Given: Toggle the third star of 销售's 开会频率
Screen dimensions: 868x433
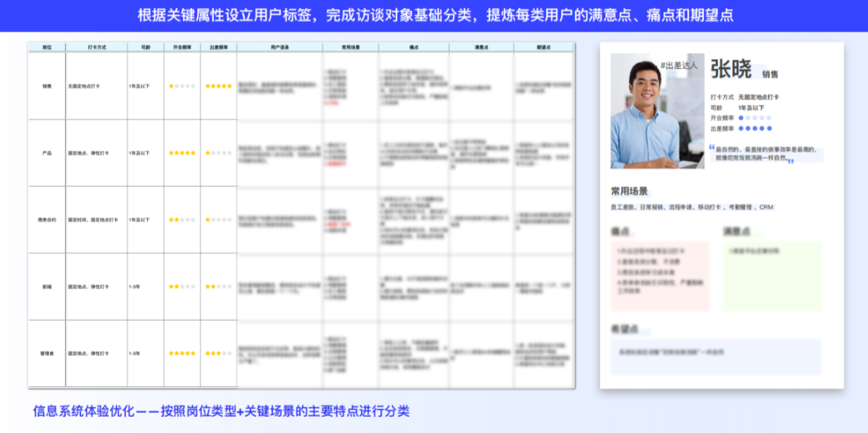Looking at the screenshot, I should [x=181, y=86].
